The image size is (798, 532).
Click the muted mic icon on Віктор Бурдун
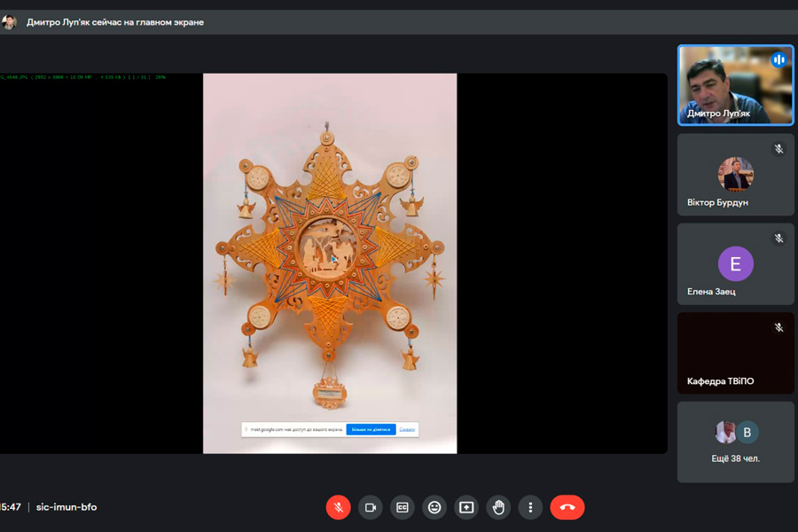778,149
